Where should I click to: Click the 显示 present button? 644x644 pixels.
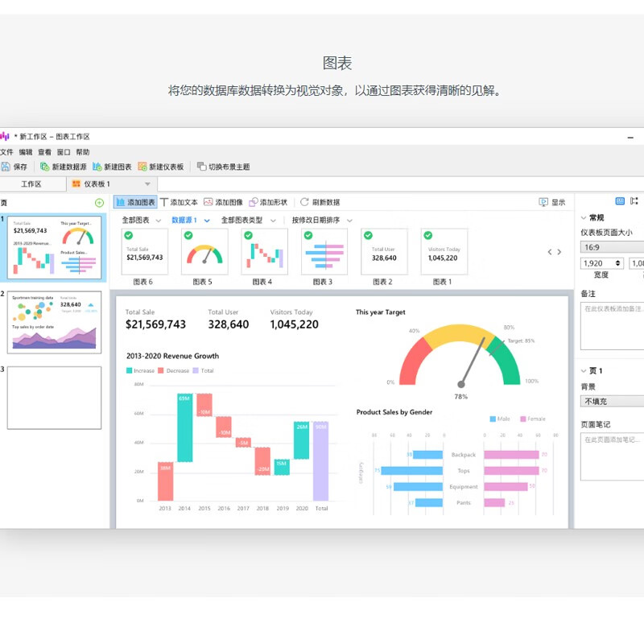pyautogui.click(x=552, y=202)
